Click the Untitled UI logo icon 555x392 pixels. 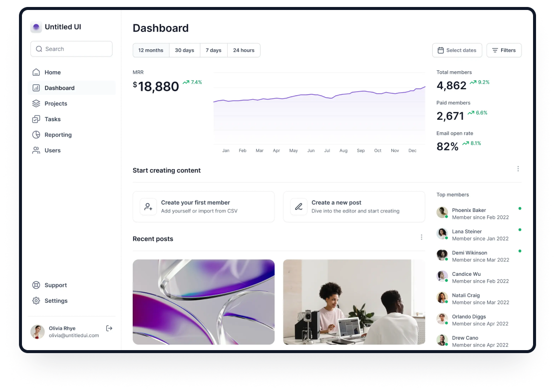tap(36, 27)
